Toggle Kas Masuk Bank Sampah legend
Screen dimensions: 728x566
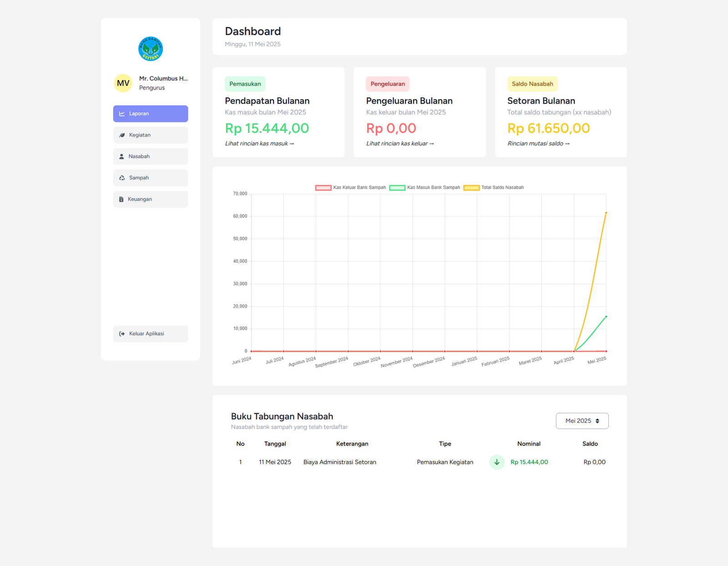click(x=425, y=187)
